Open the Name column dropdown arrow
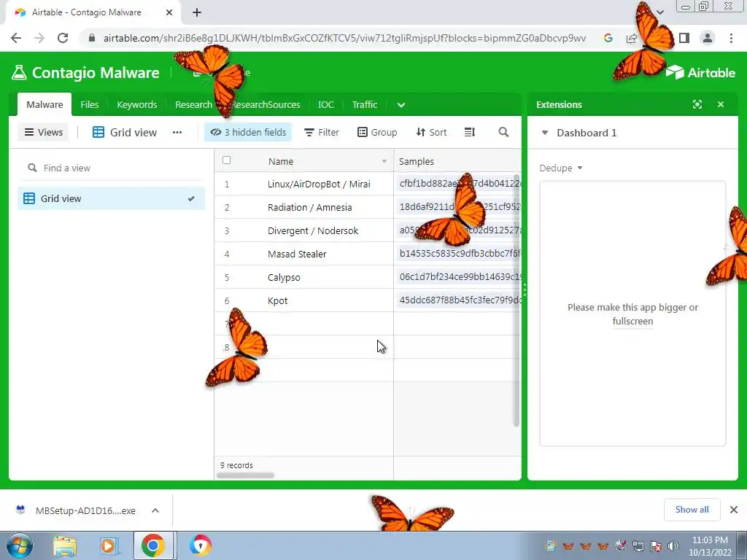Viewport: 747px width, 560px height. pyautogui.click(x=384, y=161)
